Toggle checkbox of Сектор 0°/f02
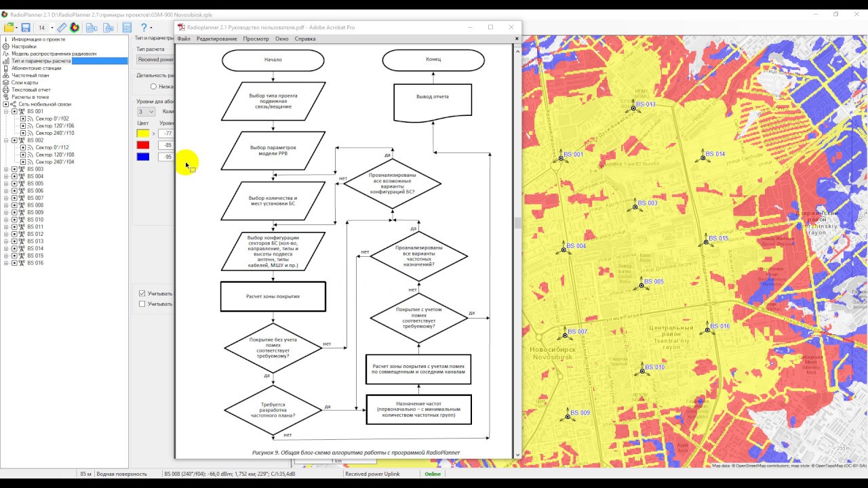 pyautogui.click(x=23, y=119)
